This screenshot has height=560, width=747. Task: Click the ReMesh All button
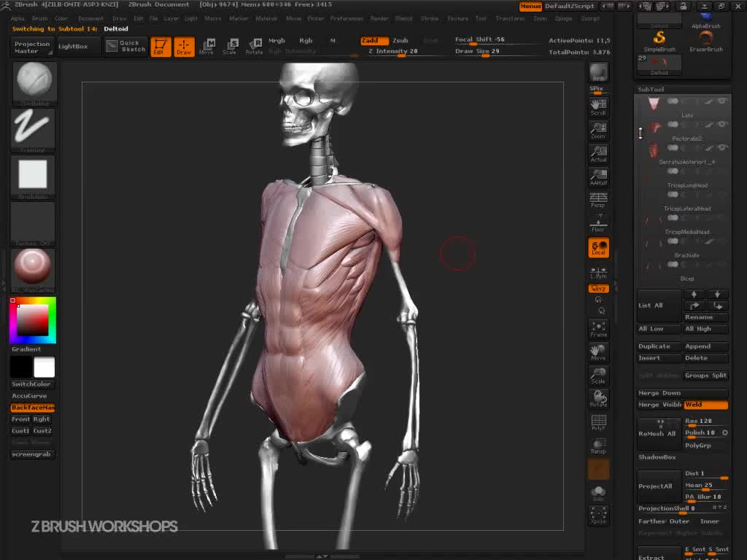coord(659,434)
